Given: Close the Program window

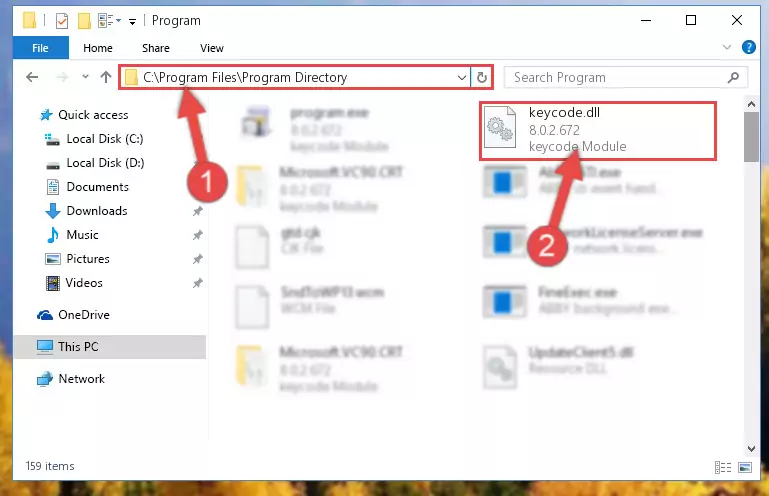Looking at the screenshot, I should [x=736, y=21].
